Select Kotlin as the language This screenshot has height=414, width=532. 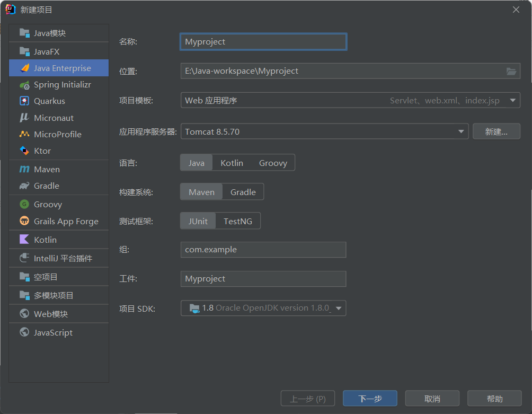point(232,163)
